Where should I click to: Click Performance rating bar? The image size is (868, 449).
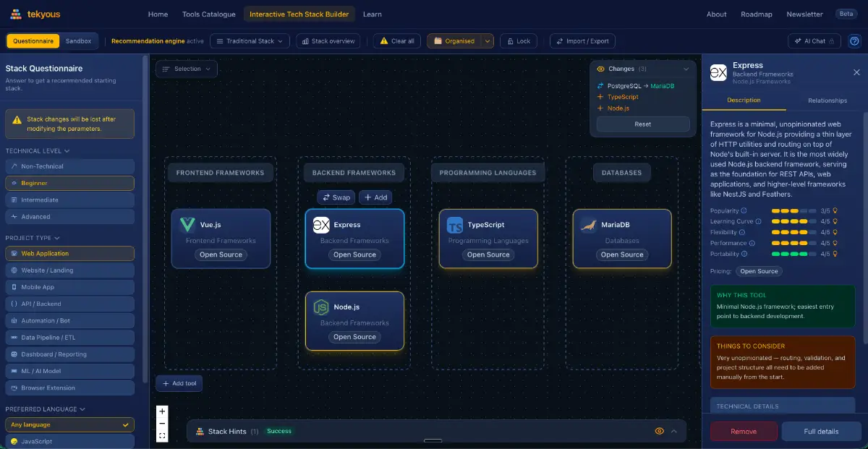pos(793,243)
